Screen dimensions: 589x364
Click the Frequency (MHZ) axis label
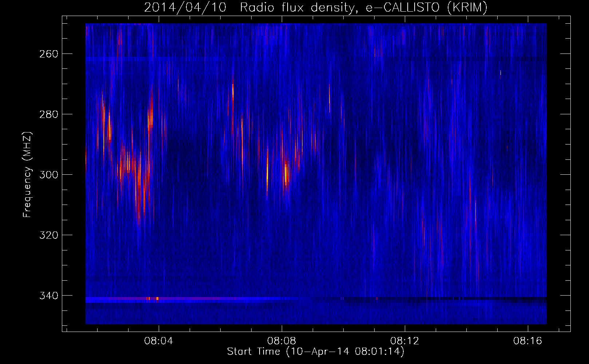27,175
